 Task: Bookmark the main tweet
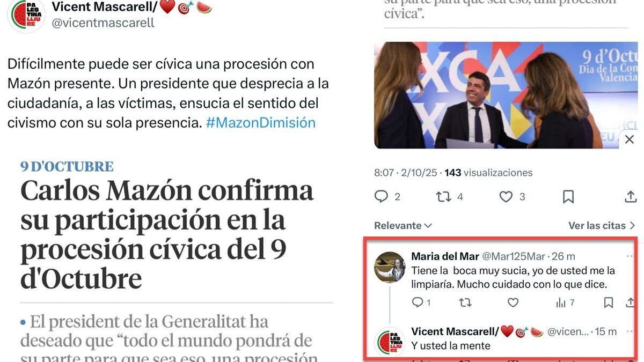tap(568, 197)
